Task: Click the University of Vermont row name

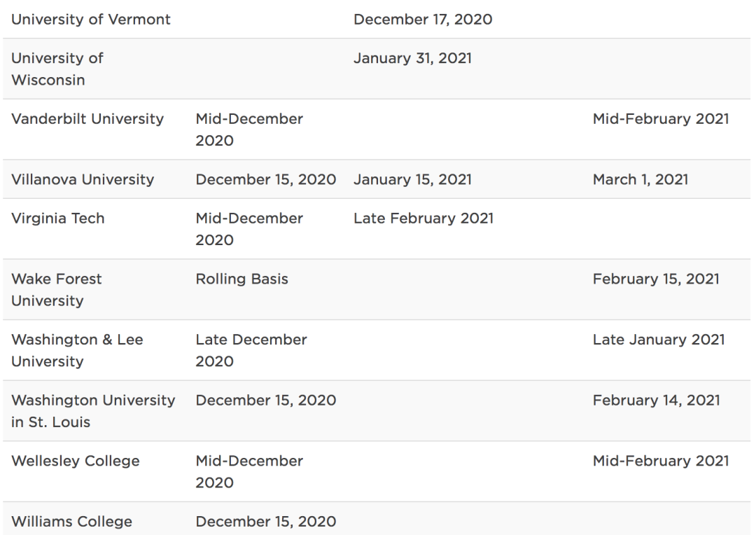Action: click(x=91, y=20)
